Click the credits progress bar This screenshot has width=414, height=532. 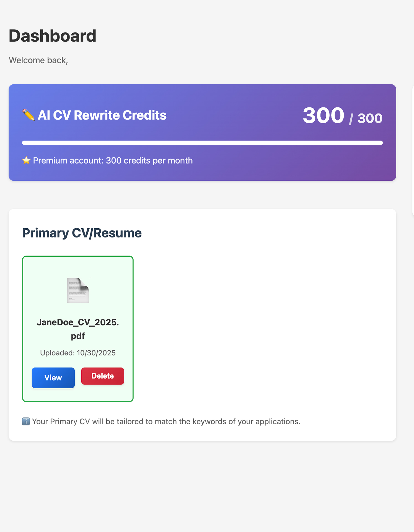[x=202, y=143]
